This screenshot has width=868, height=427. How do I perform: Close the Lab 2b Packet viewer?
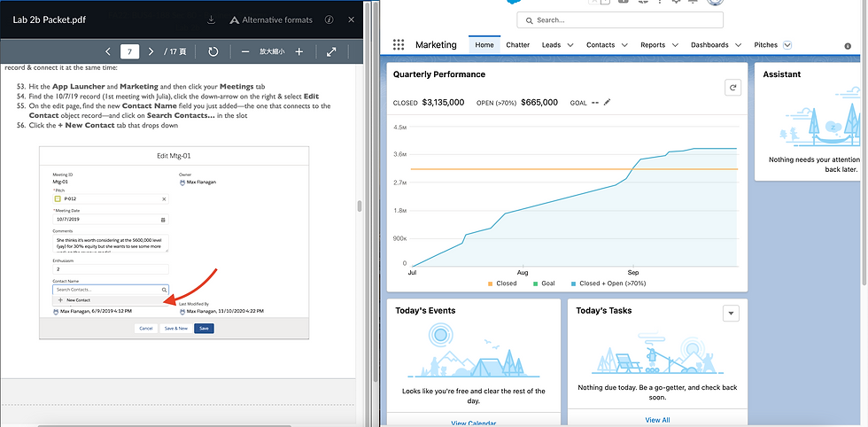click(x=351, y=20)
